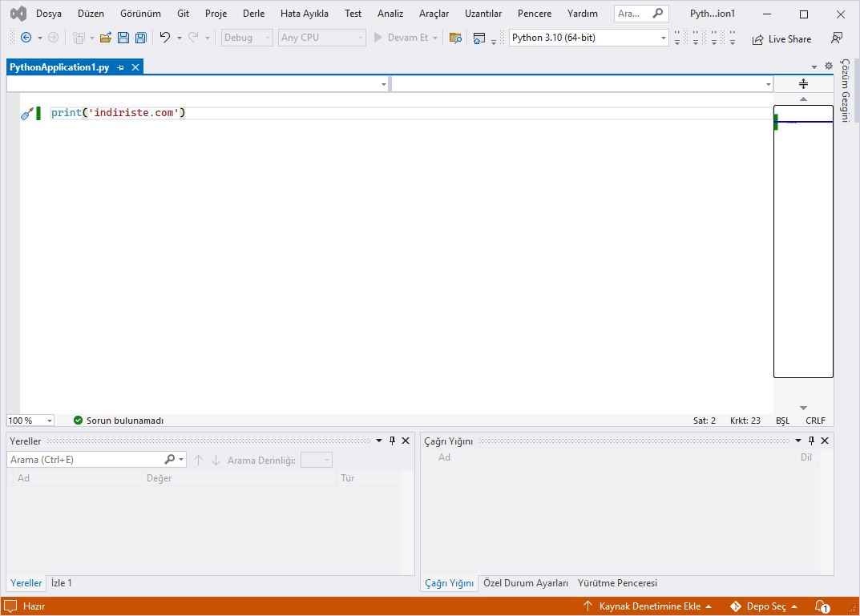Open the open-documents list arrow

(x=814, y=66)
